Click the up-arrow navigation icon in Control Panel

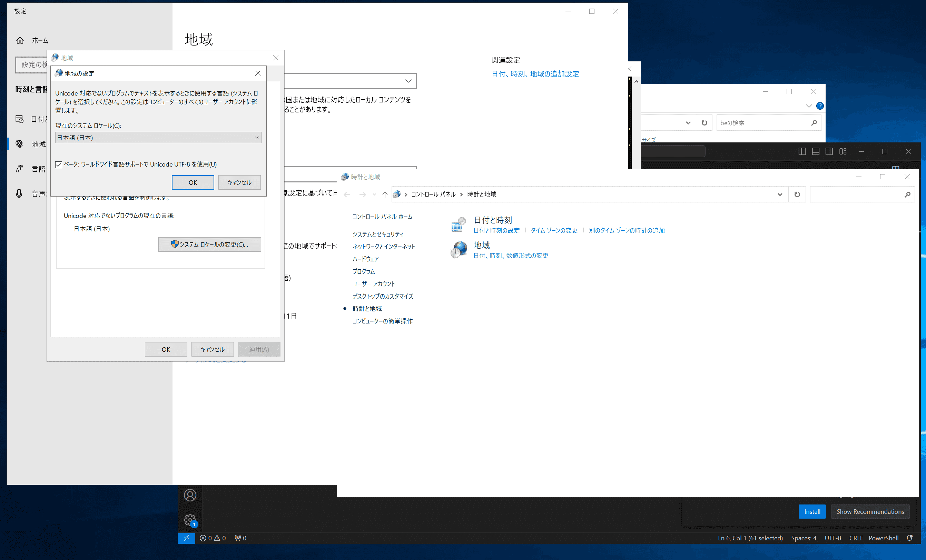[384, 194]
